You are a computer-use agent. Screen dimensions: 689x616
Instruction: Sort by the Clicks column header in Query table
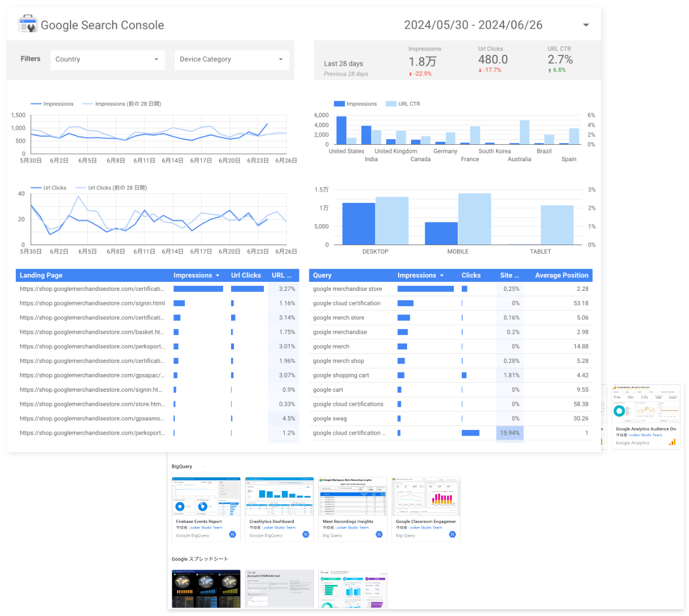471,276
